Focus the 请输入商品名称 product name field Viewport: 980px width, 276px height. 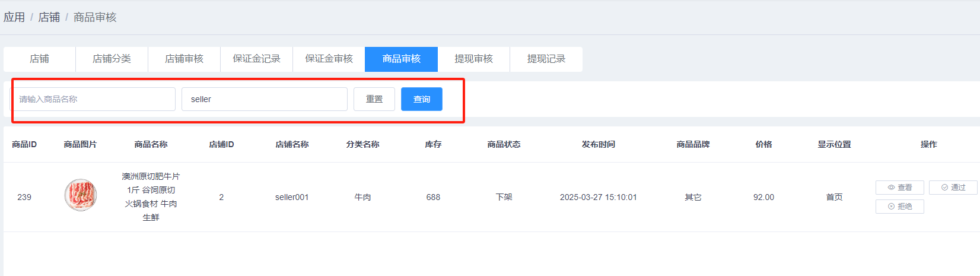[95, 99]
